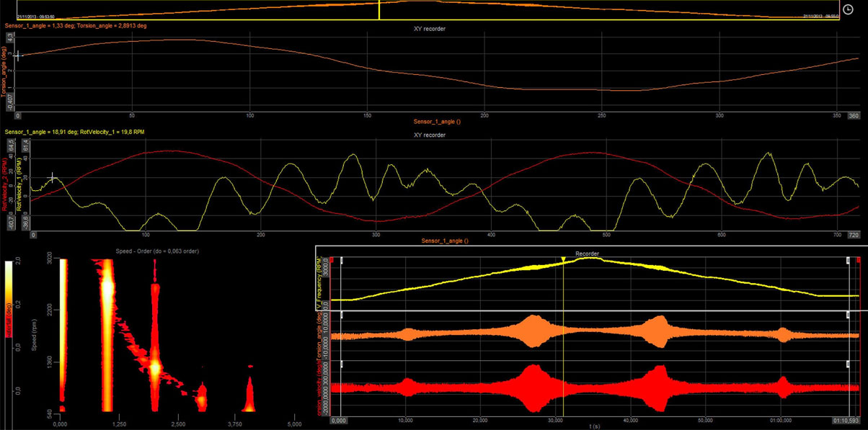
Task: Click the left bracket handle on the Frequency graph
Action: click(x=342, y=259)
